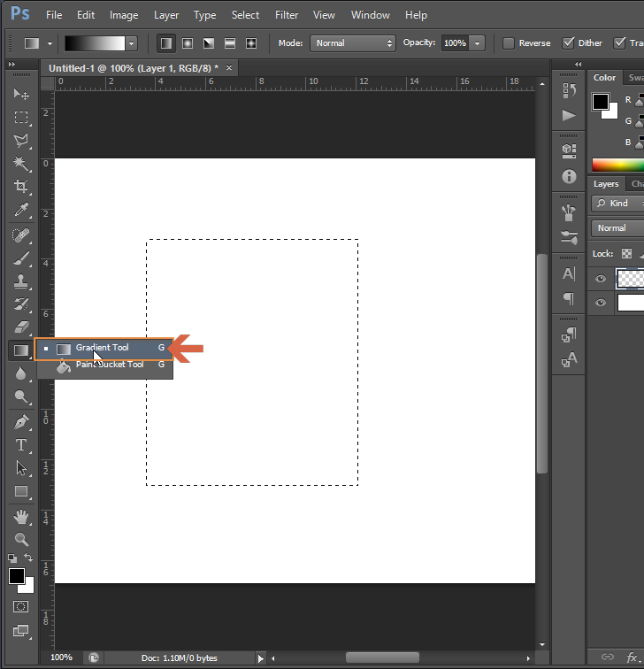The width and height of the screenshot is (644, 669).
Task: Open the Paragraph panel icon
Action: point(569,298)
